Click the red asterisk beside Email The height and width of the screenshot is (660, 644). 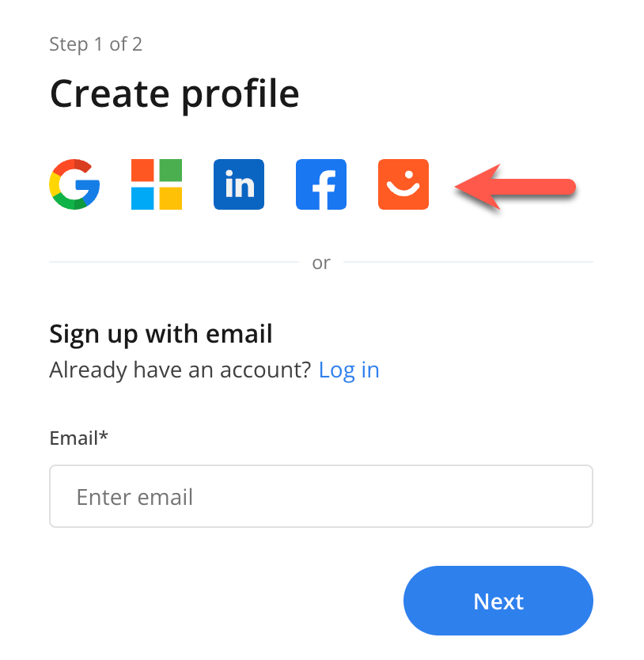point(104,435)
